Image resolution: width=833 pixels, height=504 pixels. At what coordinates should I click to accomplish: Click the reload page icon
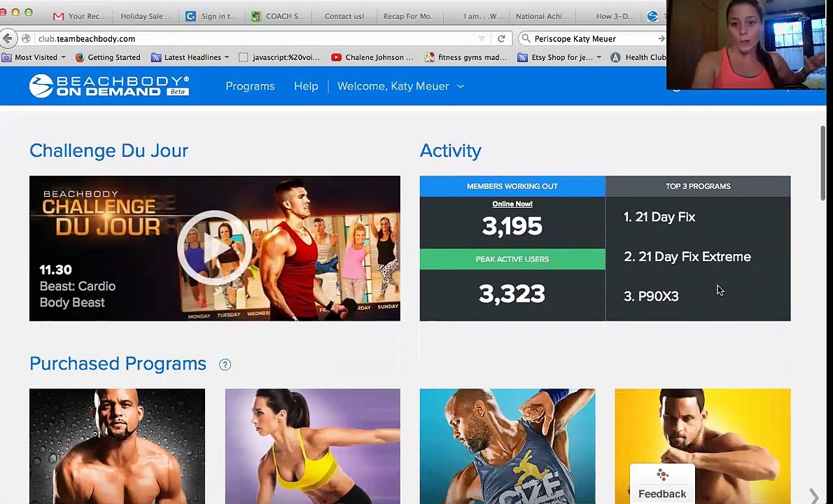[501, 38]
